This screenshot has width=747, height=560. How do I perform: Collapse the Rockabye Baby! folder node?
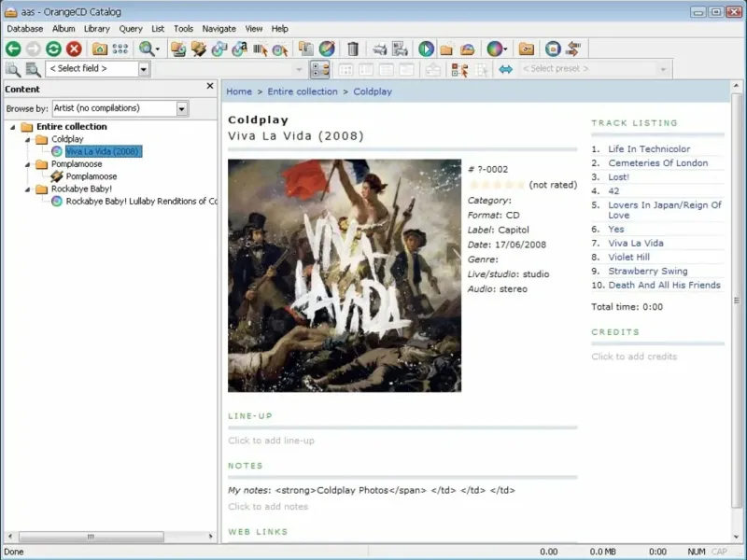pos(28,189)
